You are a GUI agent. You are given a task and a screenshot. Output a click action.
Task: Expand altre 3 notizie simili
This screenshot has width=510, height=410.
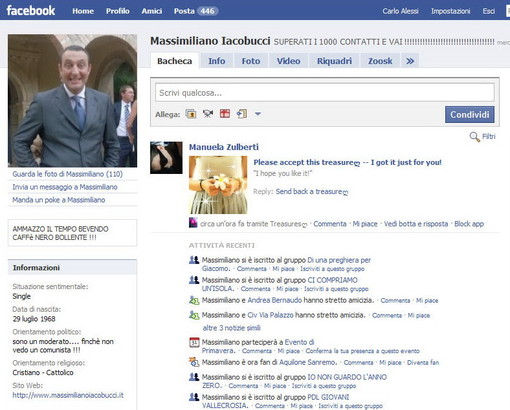(x=231, y=328)
